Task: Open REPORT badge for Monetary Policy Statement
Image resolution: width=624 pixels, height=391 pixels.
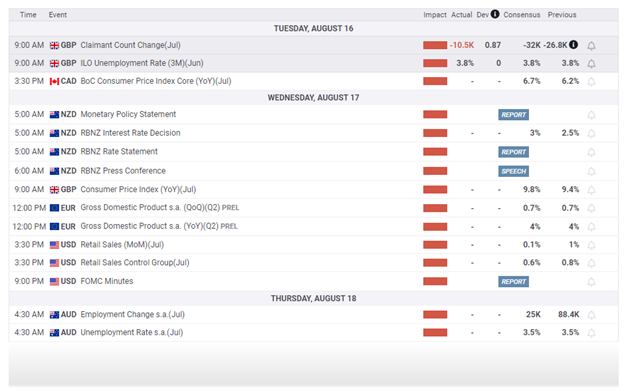Action: point(513,115)
